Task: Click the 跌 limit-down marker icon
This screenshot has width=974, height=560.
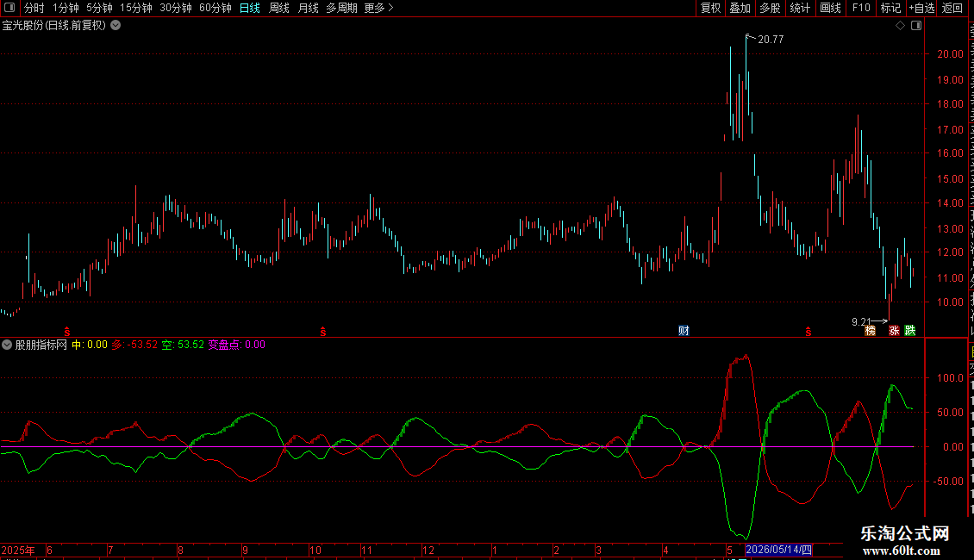Action: click(x=910, y=330)
